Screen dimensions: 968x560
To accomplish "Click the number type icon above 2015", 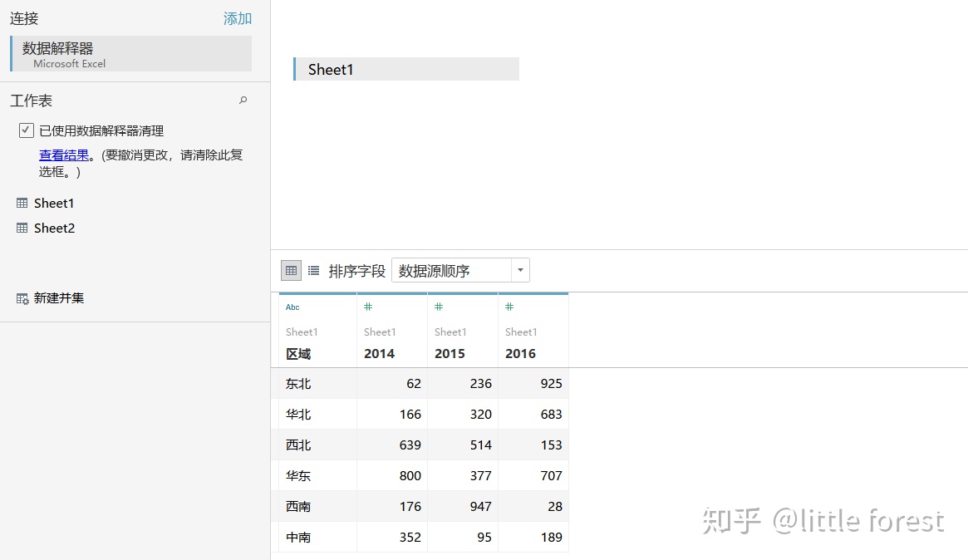I will tap(439, 307).
